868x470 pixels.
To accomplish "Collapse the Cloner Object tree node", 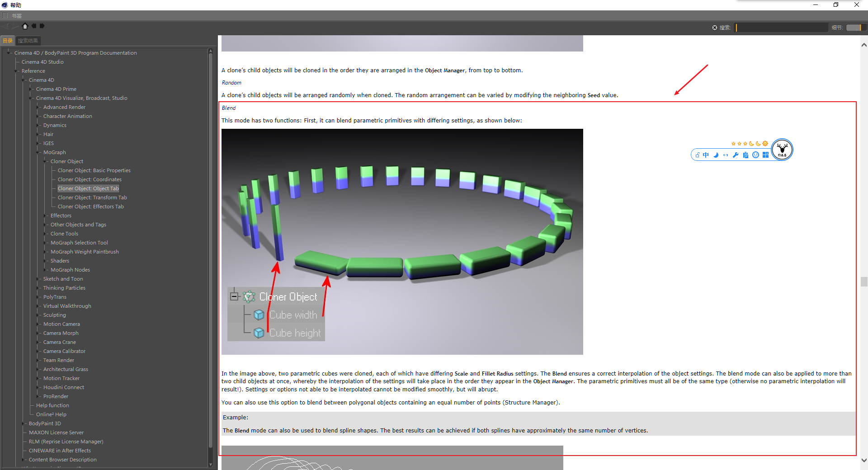I will [45, 161].
